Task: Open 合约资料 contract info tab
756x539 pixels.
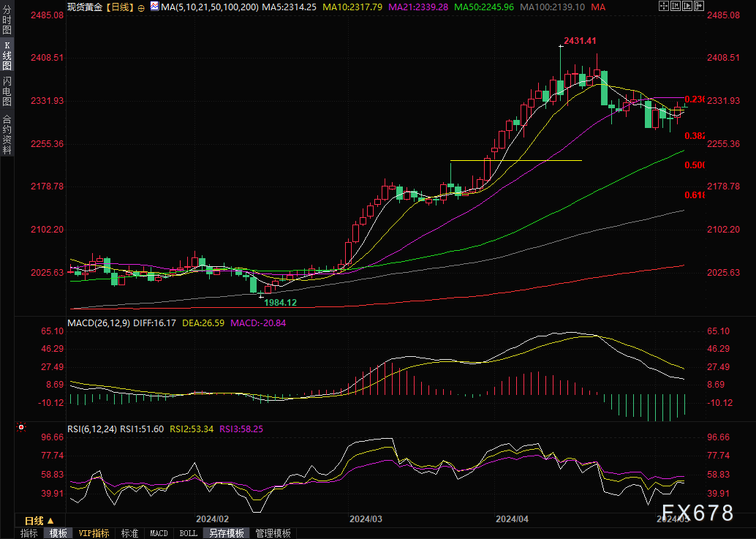Action: pyautogui.click(x=7, y=134)
